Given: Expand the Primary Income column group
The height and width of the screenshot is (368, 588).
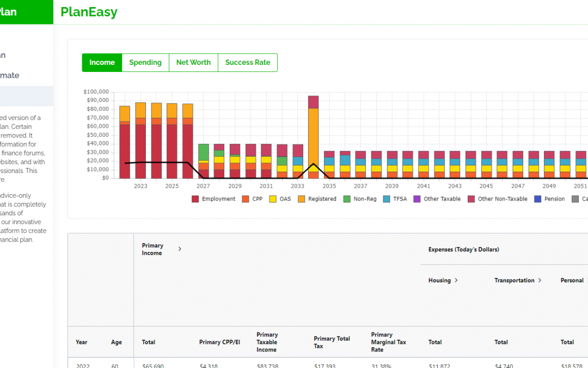Looking at the screenshot, I should pos(180,249).
